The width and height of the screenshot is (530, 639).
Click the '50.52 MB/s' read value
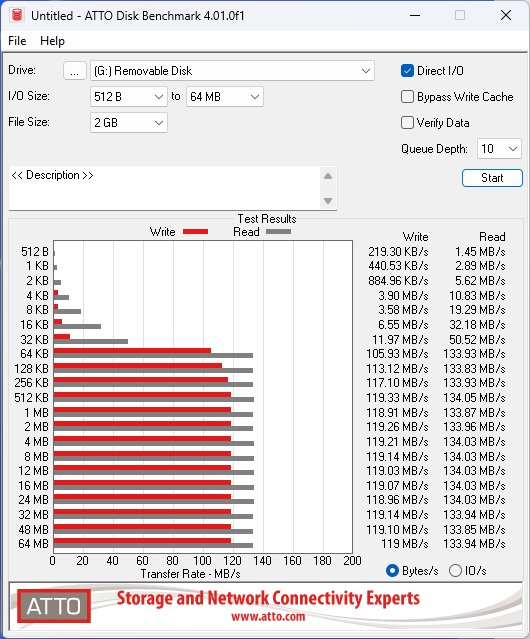point(477,339)
